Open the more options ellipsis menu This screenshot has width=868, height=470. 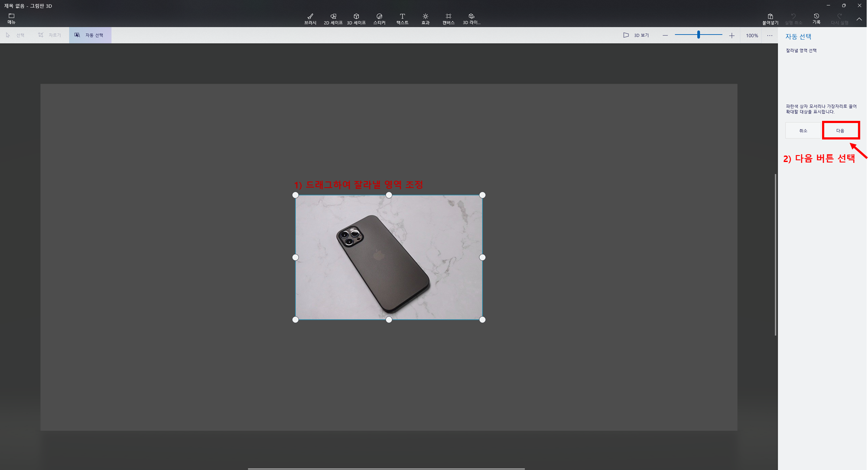(x=770, y=36)
